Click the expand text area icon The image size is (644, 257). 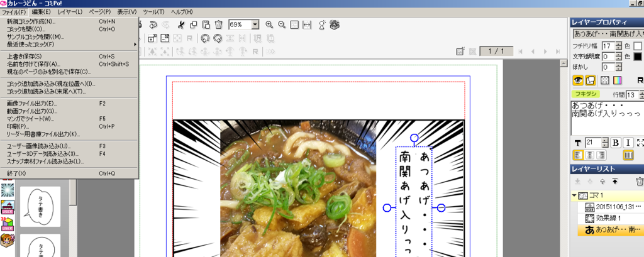[640, 143]
